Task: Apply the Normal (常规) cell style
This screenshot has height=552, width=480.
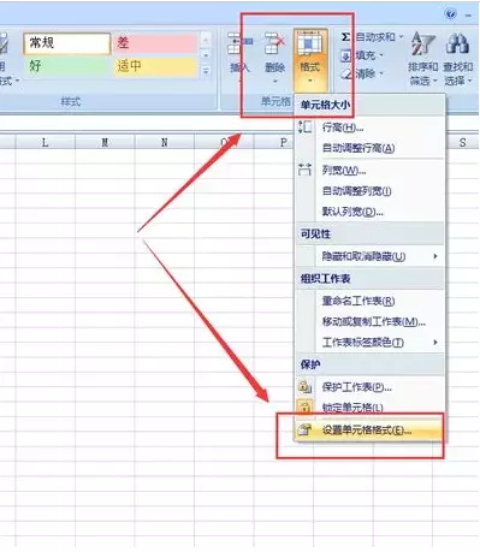Action: coord(67,43)
